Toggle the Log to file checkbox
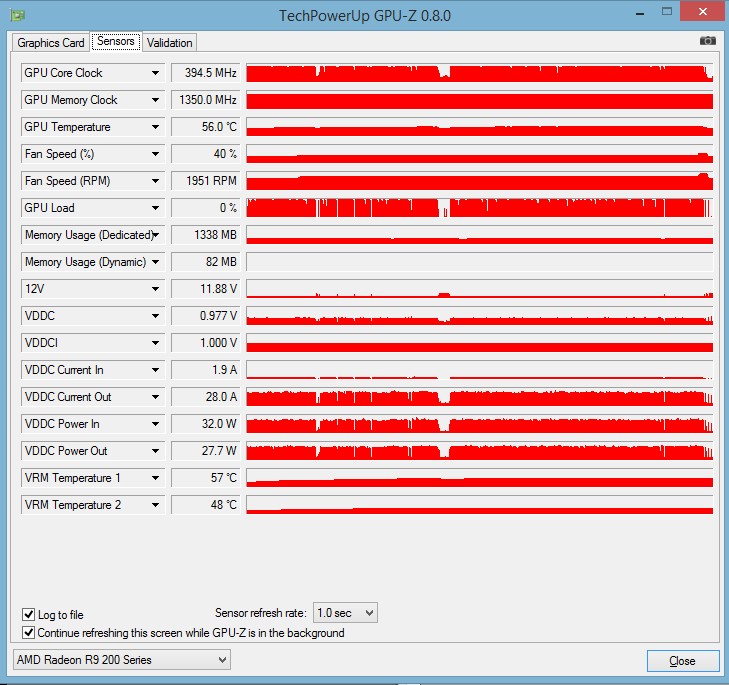This screenshot has width=729, height=685. [x=28, y=614]
